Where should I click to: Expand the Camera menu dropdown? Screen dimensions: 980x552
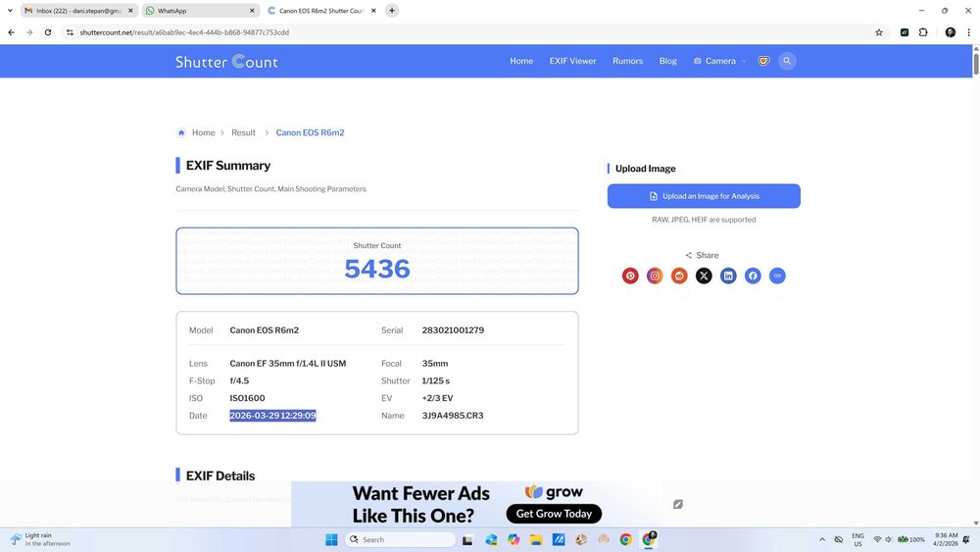720,61
